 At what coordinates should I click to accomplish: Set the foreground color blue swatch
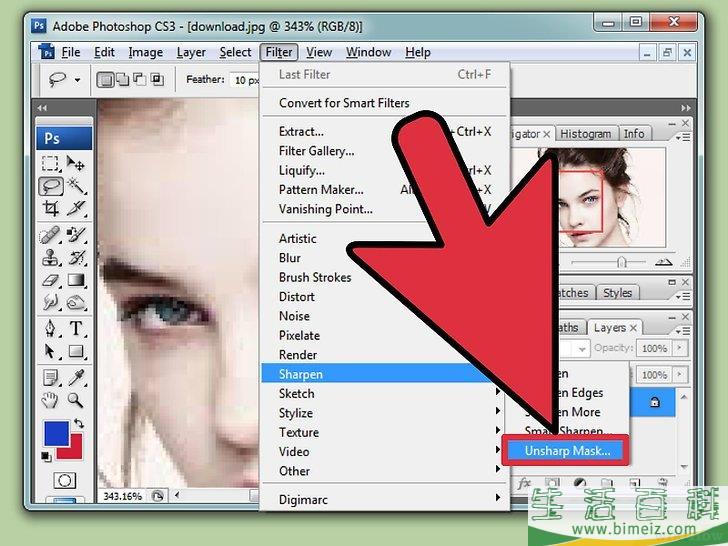(x=57, y=433)
